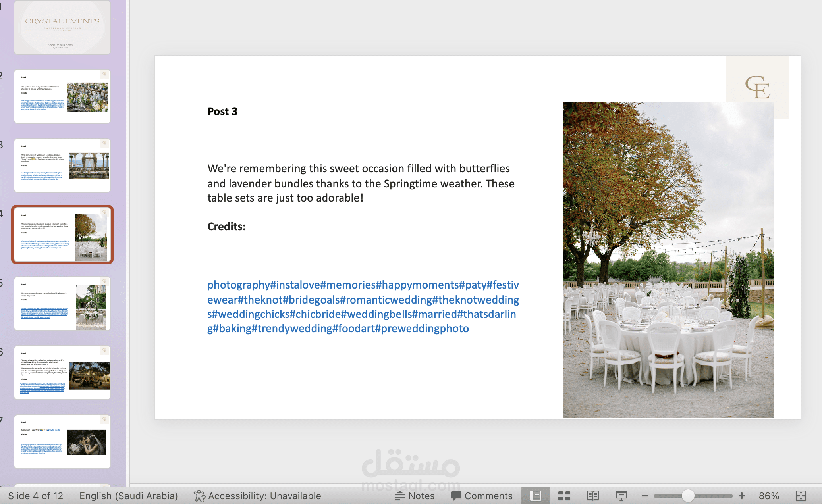Select slide 4 thumbnail, Post 3

(x=62, y=235)
